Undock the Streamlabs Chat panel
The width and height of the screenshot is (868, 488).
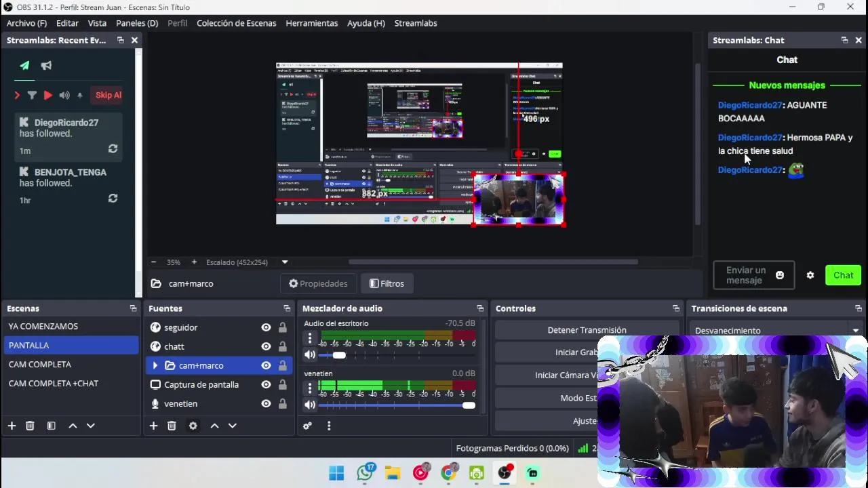[844, 40]
